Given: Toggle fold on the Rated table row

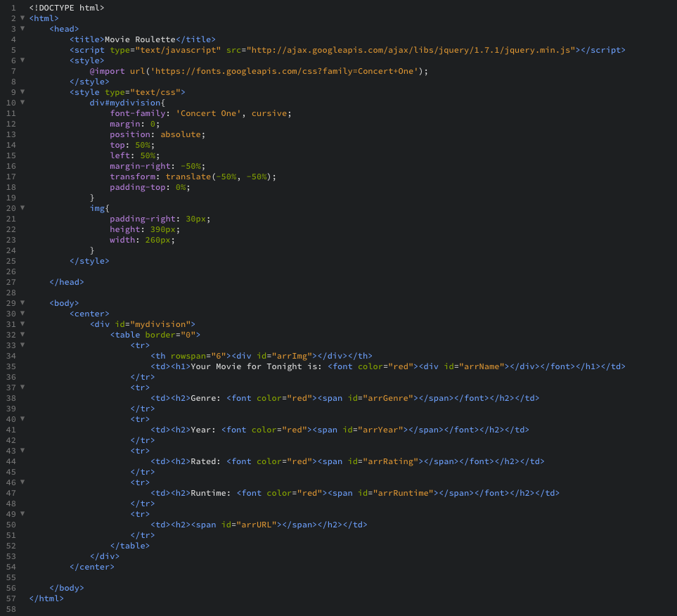Looking at the screenshot, I should pyautogui.click(x=21, y=451).
